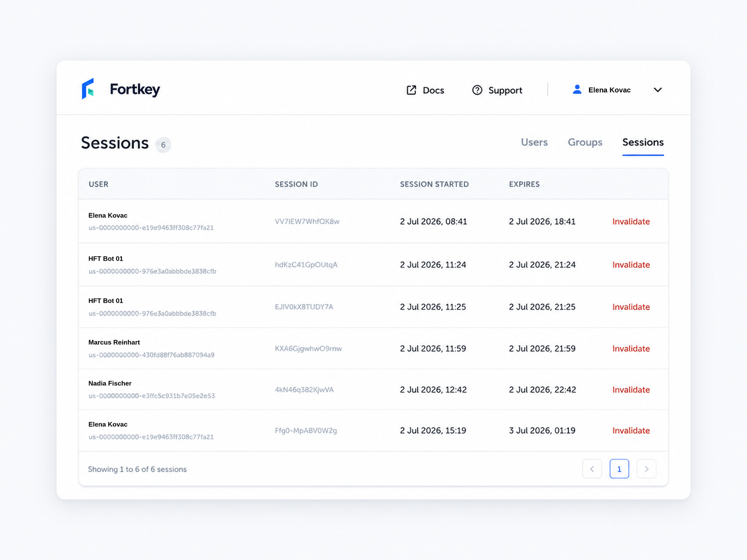Viewport: 747px width, 560px height.
Task: Click start time 2 Jul 2026, 08:41
Action: 433,222
